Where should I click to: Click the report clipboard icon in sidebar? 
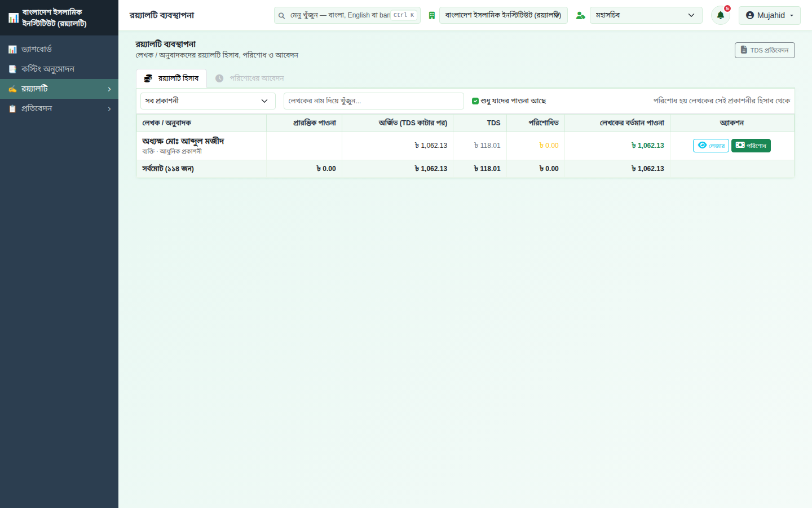tap(12, 108)
